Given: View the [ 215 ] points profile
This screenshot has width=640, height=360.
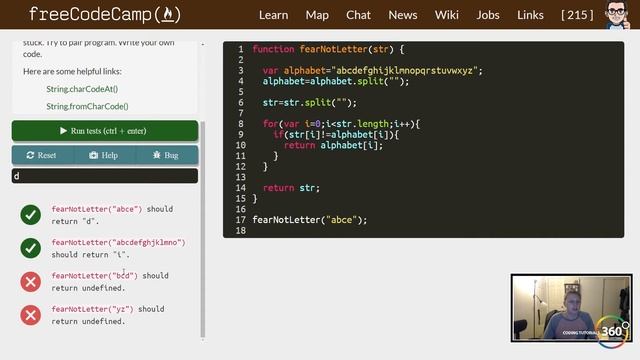Looking at the screenshot, I should [577, 15].
